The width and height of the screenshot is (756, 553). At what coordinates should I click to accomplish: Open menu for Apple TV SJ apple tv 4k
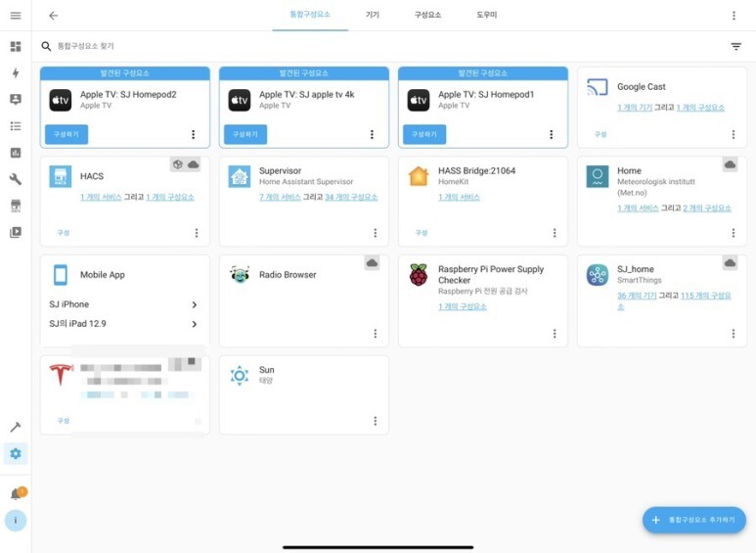[372, 134]
